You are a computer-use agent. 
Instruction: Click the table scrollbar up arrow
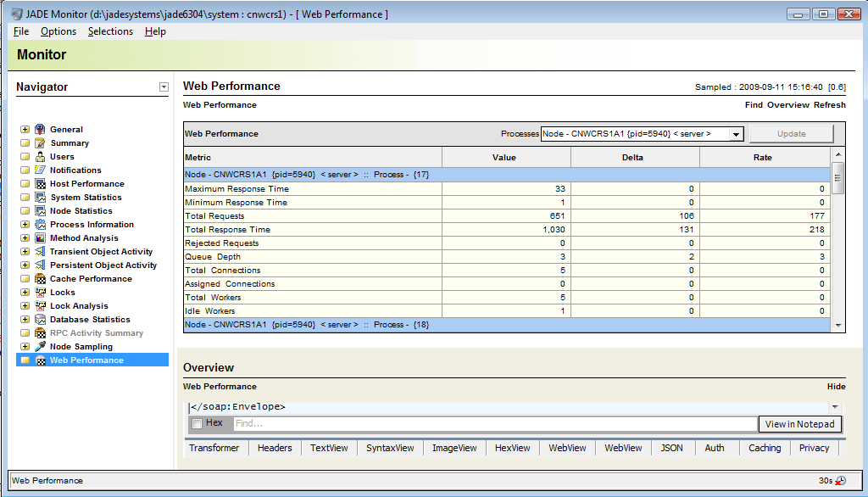click(838, 154)
